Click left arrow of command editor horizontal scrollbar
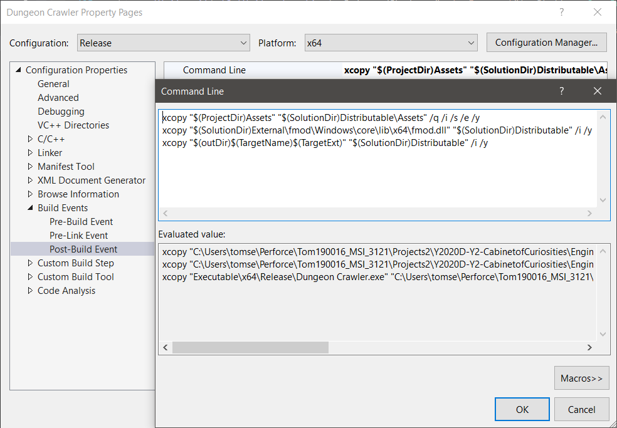 pyautogui.click(x=165, y=213)
